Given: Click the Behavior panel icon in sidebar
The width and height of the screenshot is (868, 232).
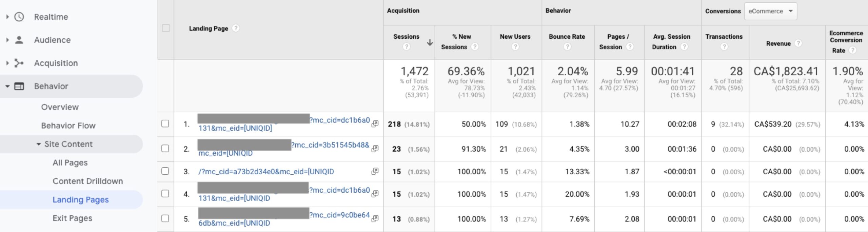Looking at the screenshot, I should pos(19,86).
